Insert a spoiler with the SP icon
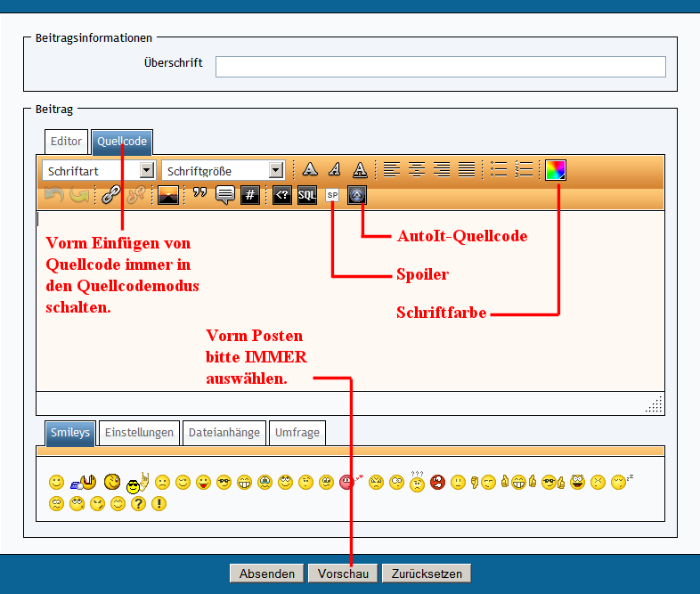This screenshot has height=594, width=700. [x=332, y=195]
